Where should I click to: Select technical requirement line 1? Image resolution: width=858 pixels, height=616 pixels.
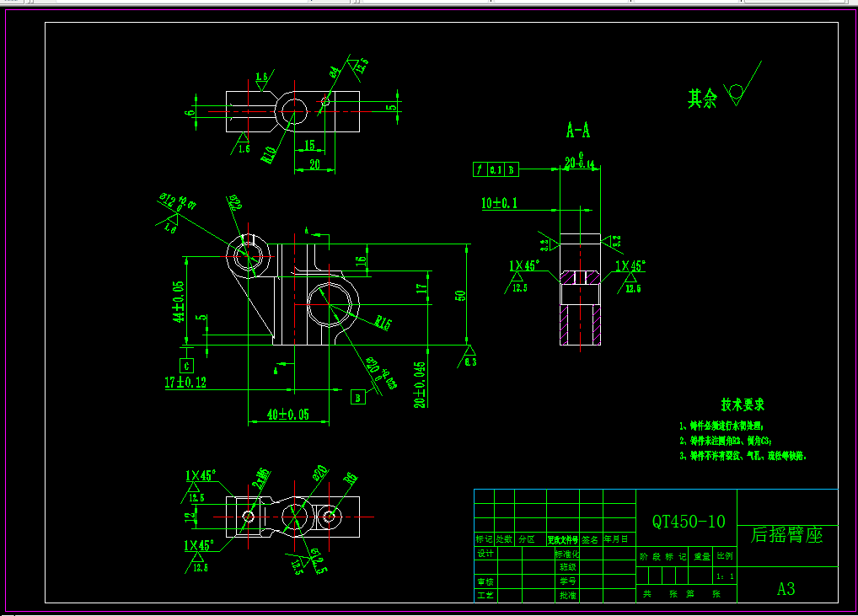721,426
